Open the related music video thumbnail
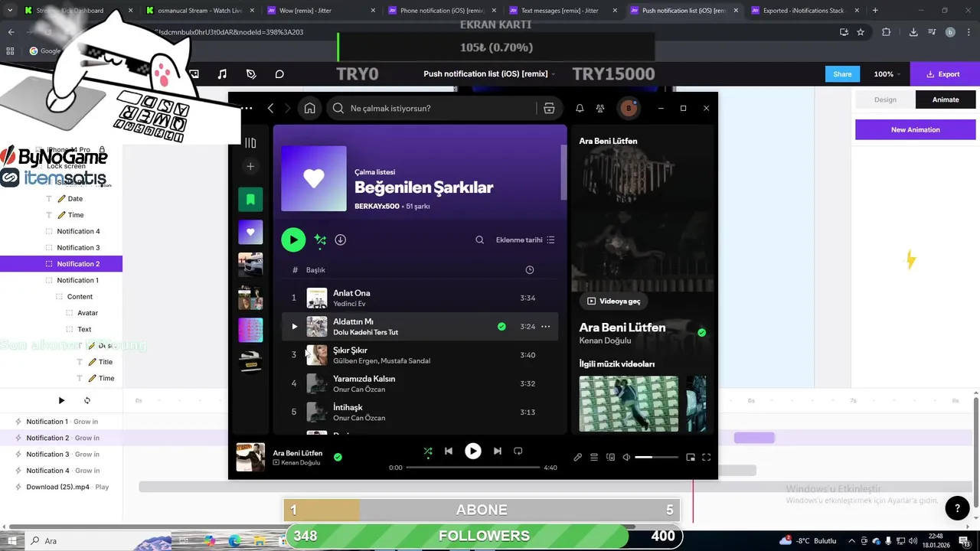Screen dimensions: 980x551 629,403
